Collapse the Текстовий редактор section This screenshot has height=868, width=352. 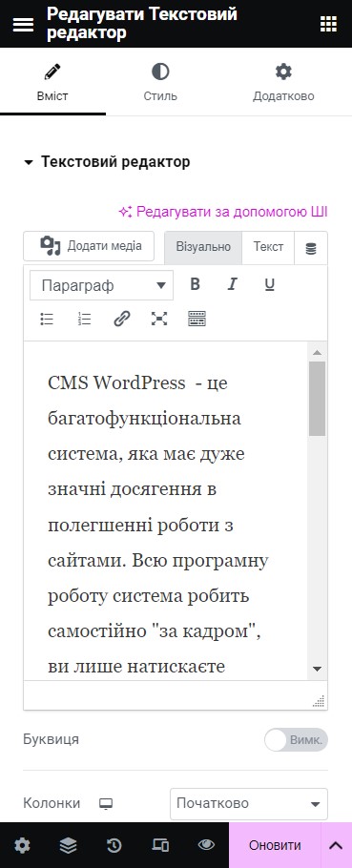click(107, 161)
